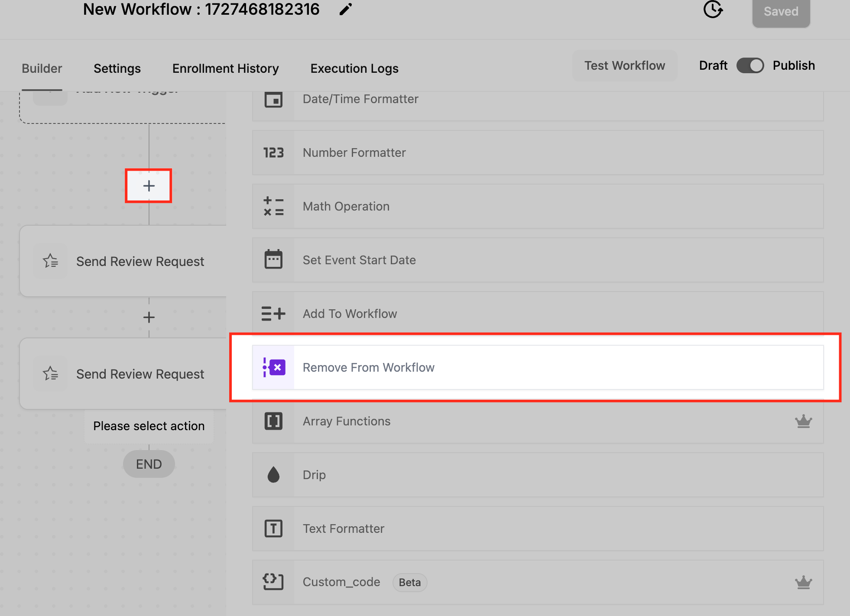
Task: Open the version history clock icon
Action: click(713, 10)
